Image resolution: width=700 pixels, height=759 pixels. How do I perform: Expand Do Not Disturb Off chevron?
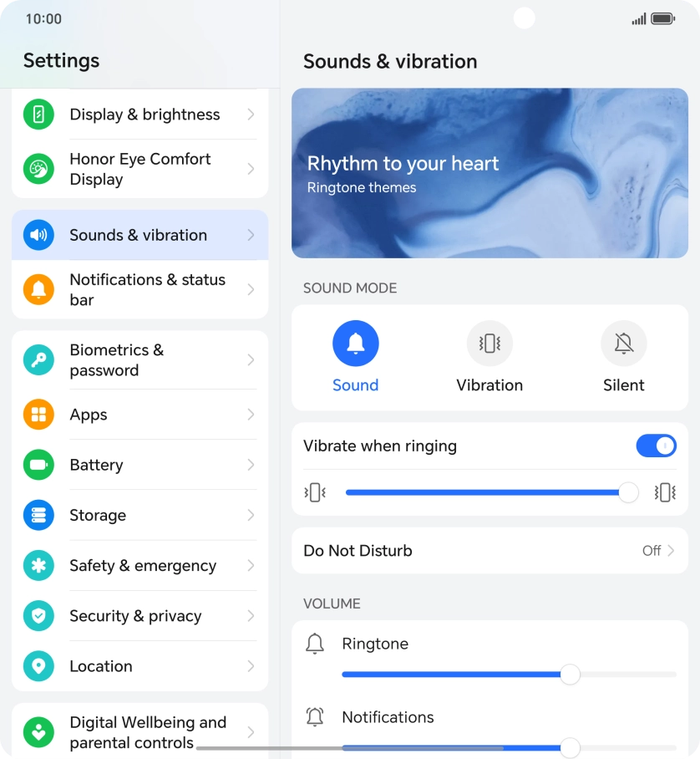(x=671, y=550)
